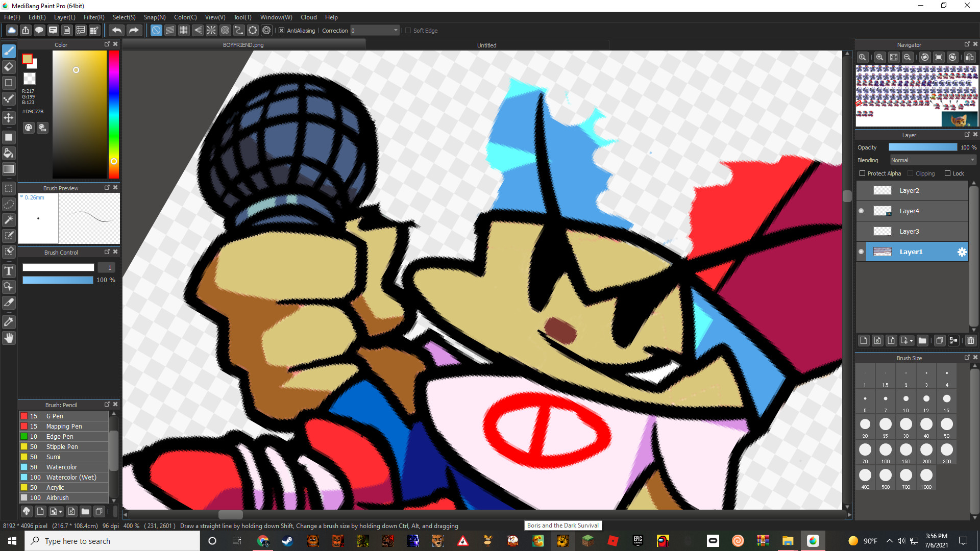Open the Filter menu
This screenshot has width=980, height=551.
click(x=93, y=17)
